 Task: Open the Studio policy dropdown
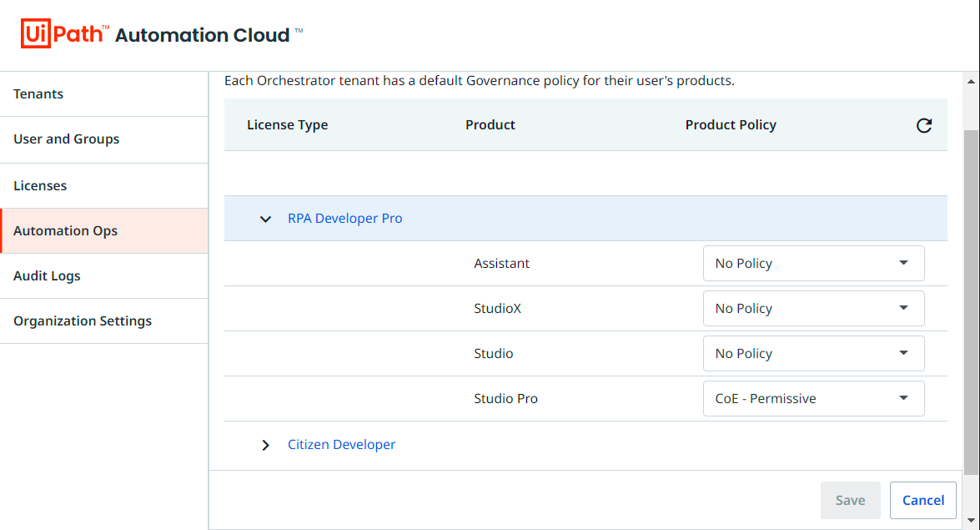tap(813, 354)
